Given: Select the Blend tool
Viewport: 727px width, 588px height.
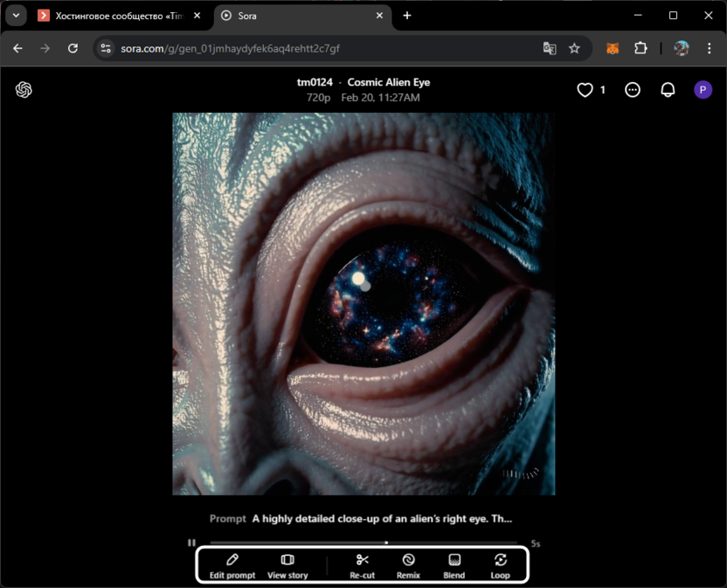Looking at the screenshot, I should coord(454,566).
